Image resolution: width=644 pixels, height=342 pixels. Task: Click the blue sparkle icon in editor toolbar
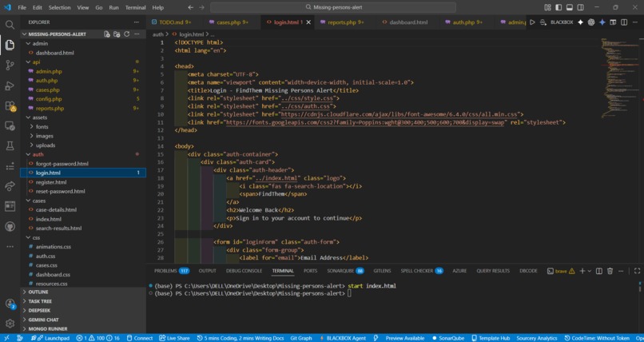(x=602, y=22)
